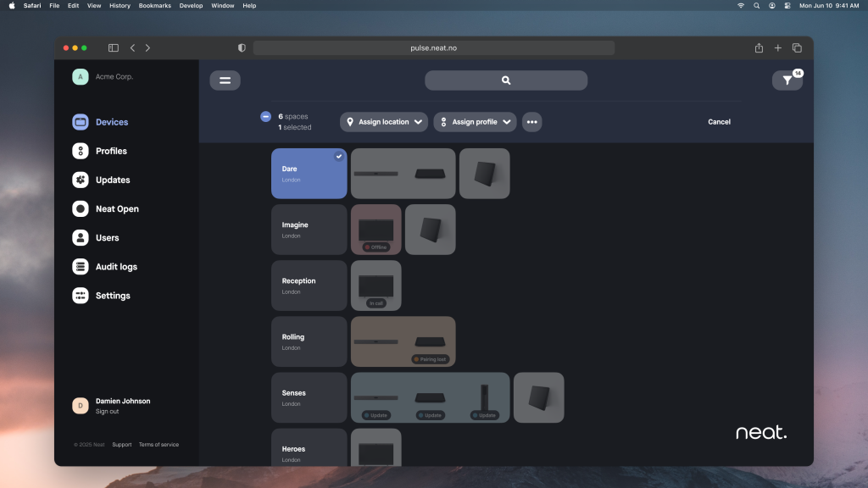
Task: Select the Imagine space card
Action: 309,230
